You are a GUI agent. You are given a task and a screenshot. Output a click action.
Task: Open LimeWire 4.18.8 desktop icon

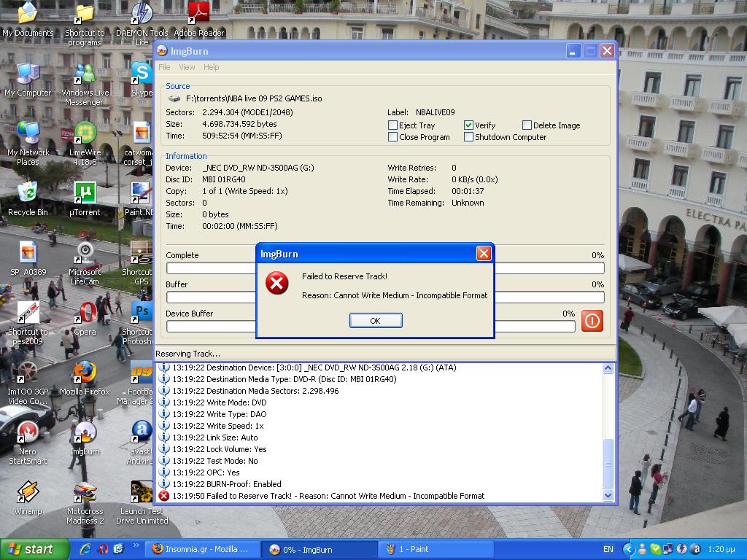tap(85, 144)
